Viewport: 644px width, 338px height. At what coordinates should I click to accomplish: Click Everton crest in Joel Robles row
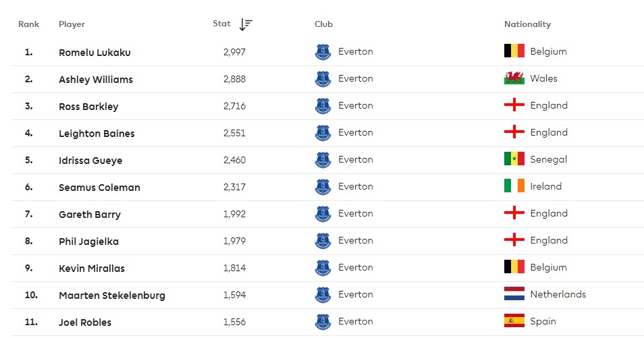[323, 322]
